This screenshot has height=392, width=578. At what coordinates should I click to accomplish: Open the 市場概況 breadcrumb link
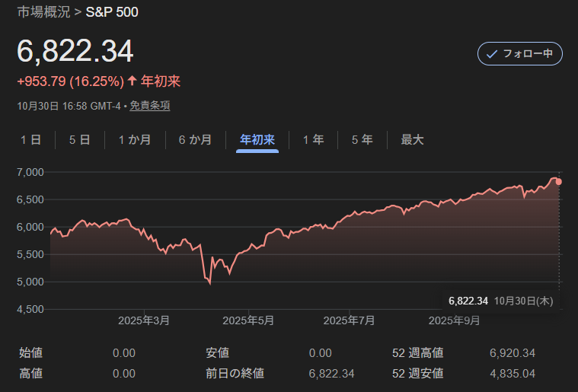pyautogui.click(x=43, y=12)
